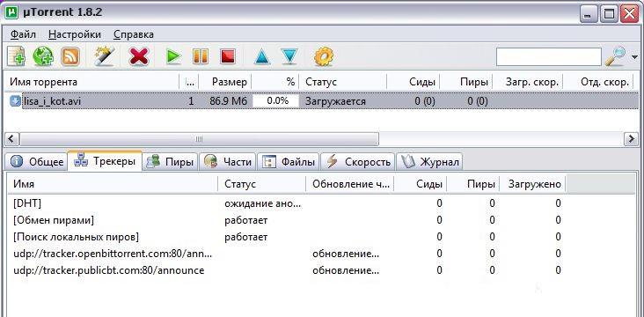This screenshot has height=317, width=644.
Task: Sort by Размер column header
Action: pos(225,82)
